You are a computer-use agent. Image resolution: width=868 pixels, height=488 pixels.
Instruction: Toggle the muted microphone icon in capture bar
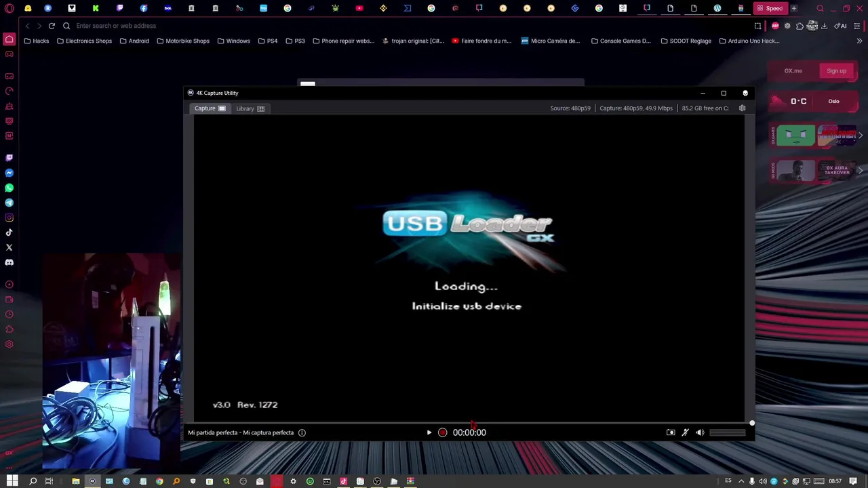point(685,432)
